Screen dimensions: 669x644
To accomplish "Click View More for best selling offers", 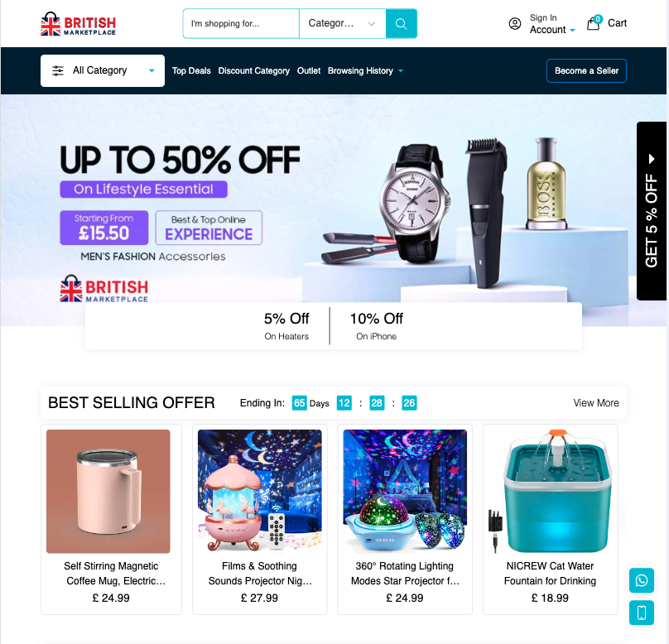I will (x=595, y=403).
